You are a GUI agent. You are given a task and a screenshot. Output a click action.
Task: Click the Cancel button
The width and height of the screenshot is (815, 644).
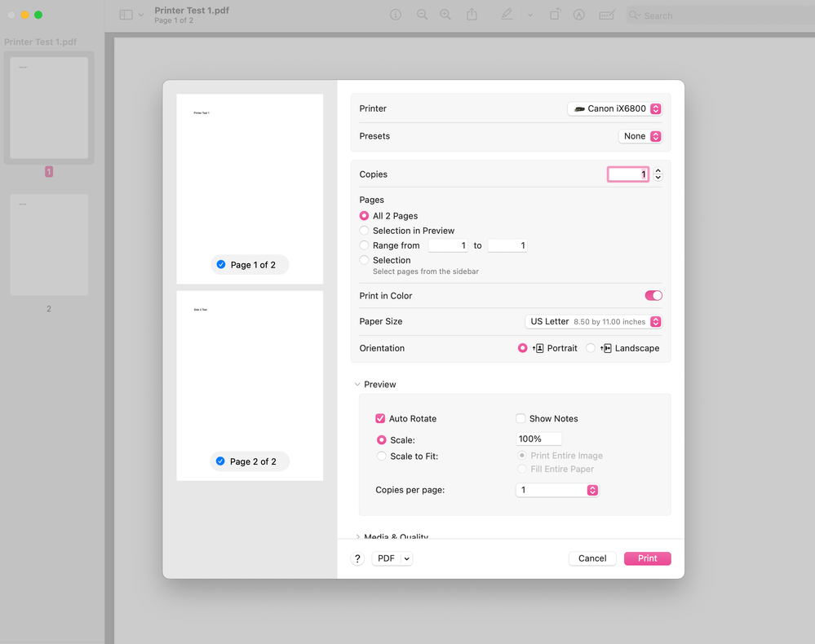coord(592,558)
